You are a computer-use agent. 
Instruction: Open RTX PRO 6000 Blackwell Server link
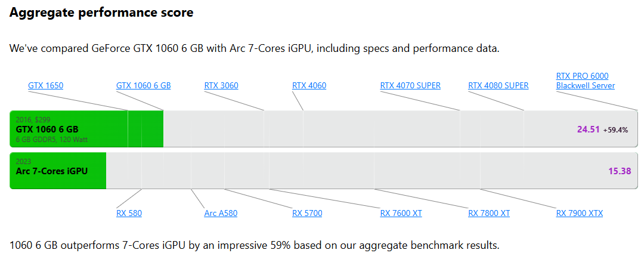586,81
